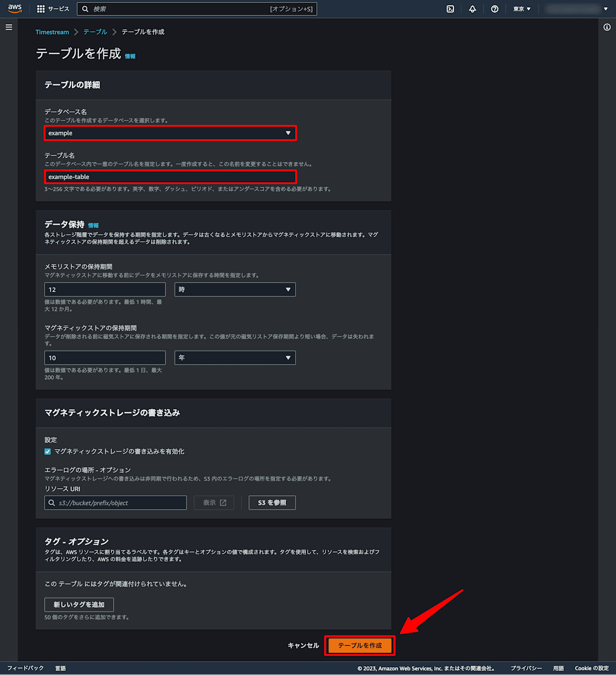Open the help question mark icon
The image size is (616, 675).
pyautogui.click(x=494, y=9)
